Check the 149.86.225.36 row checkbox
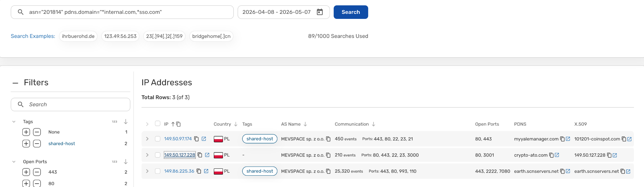Screen dimensions: 644x187 tap(158, 171)
